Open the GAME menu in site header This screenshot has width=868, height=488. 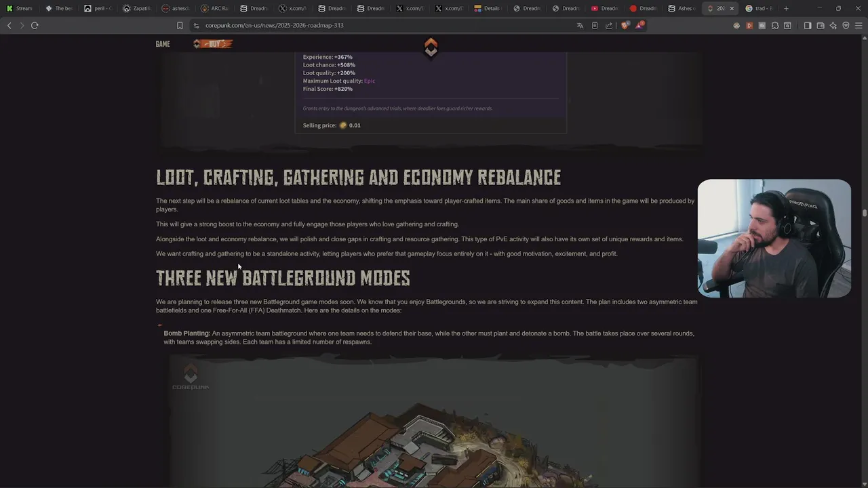(x=163, y=44)
